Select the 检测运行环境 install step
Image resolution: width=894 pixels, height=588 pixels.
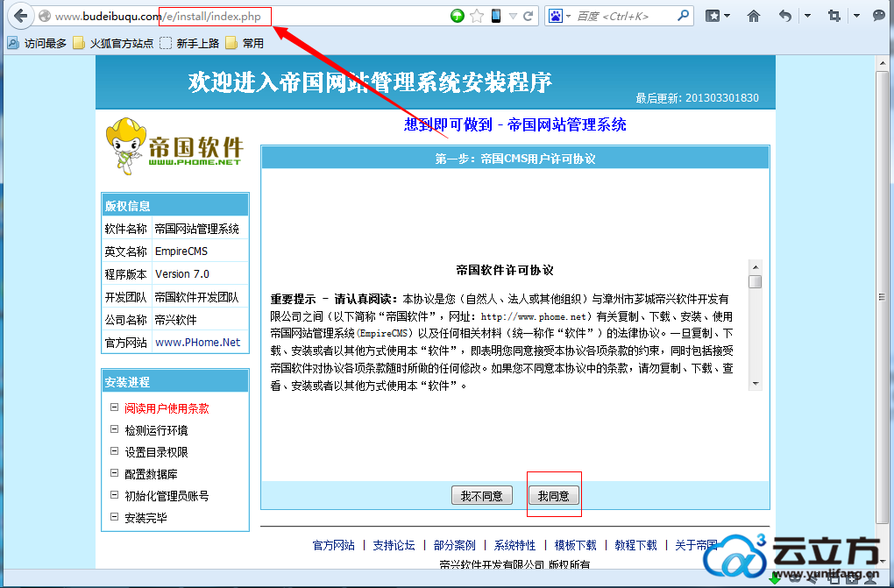pos(156,430)
